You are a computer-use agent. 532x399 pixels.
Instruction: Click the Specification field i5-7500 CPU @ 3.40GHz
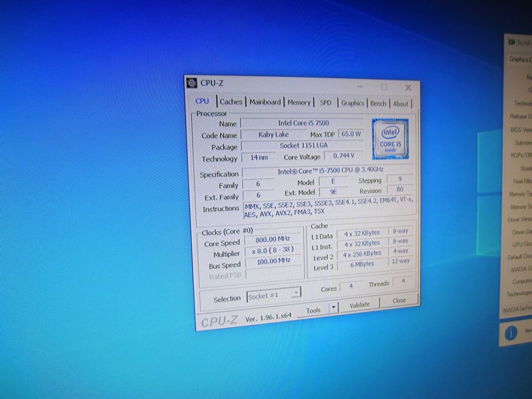pyautogui.click(x=328, y=170)
